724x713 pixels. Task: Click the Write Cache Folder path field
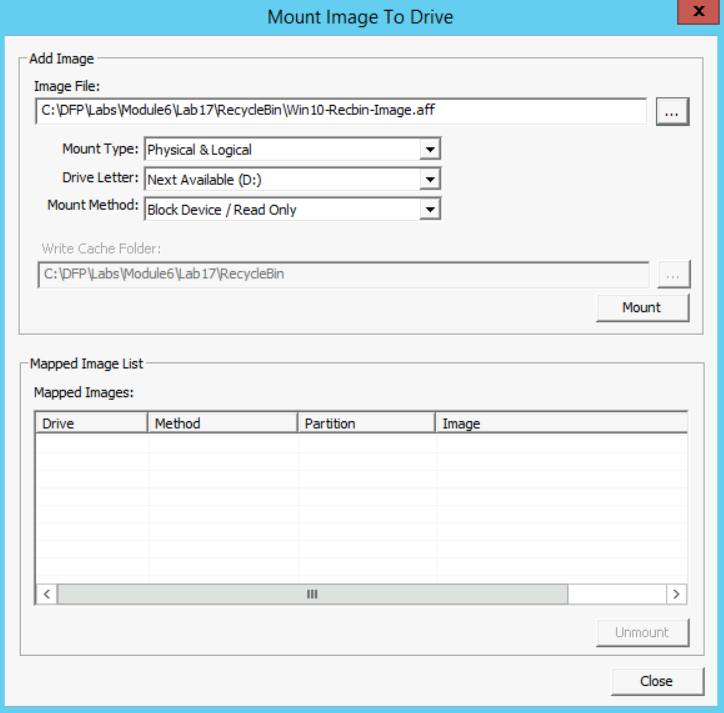coord(340,274)
